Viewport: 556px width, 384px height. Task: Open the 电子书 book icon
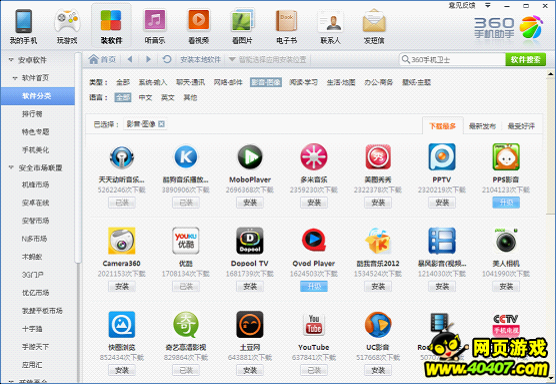[x=286, y=20]
